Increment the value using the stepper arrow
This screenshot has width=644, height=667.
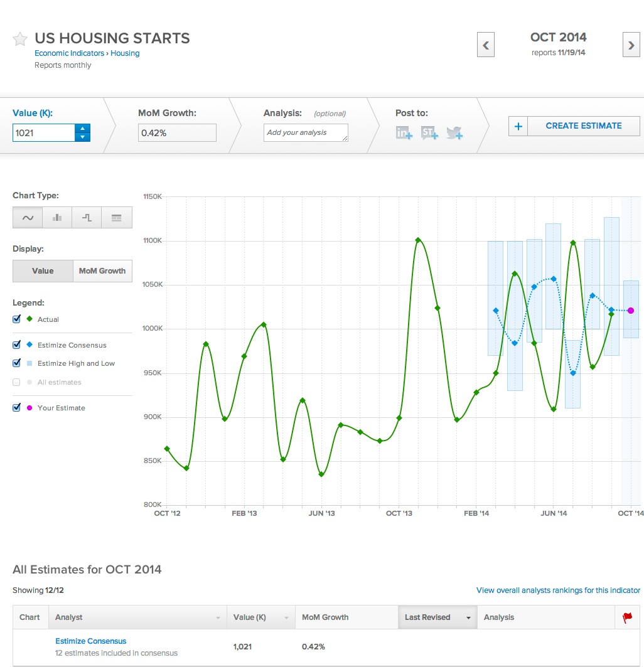click(82, 129)
